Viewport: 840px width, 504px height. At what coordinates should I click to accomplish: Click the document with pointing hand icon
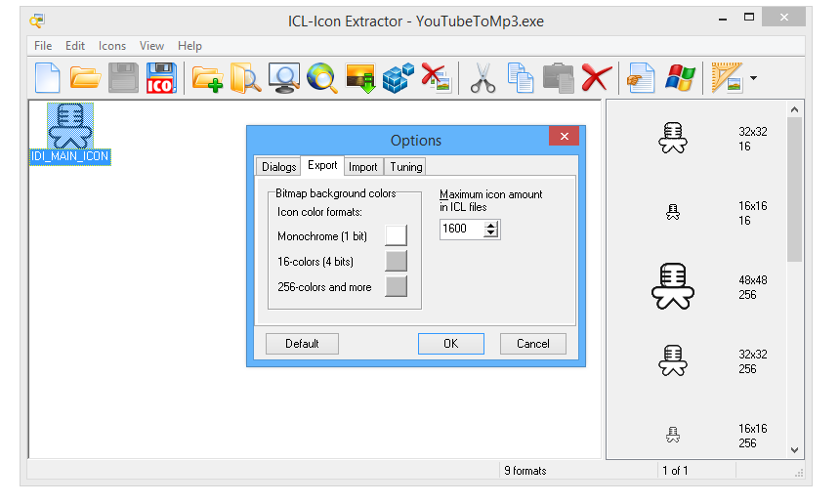click(x=642, y=78)
